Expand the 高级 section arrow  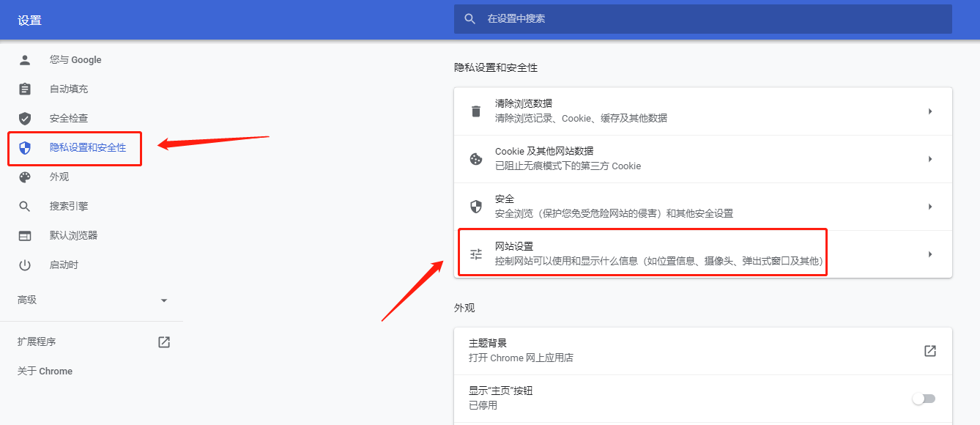(x=164, y=300)
